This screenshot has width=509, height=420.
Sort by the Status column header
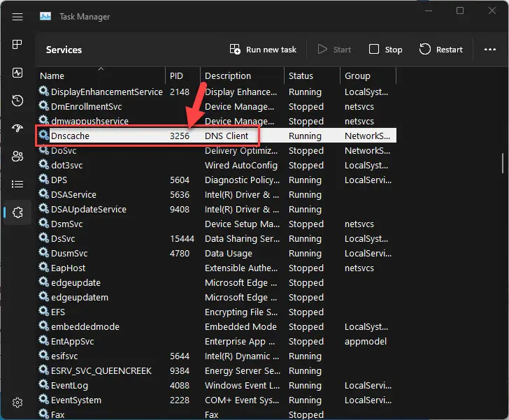coord(312,75)
